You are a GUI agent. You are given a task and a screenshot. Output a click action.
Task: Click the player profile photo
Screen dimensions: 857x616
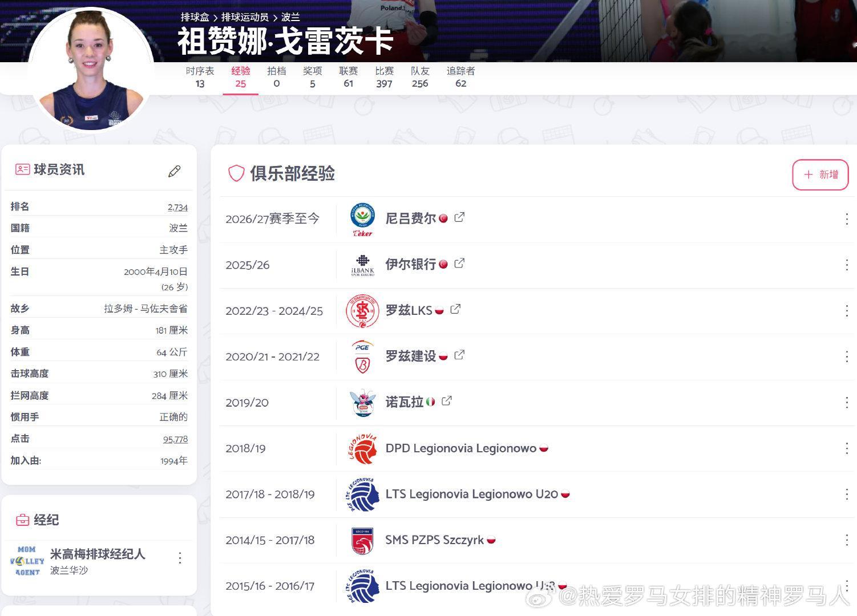point(91,70)
